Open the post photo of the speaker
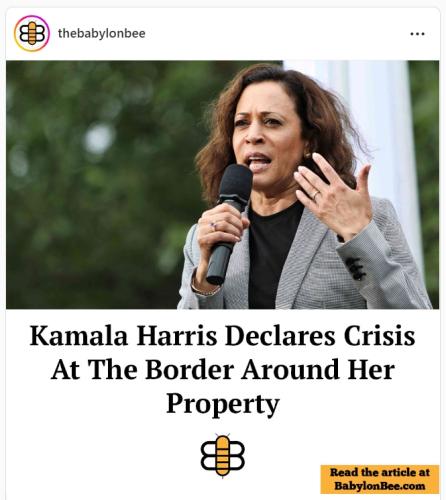The width and height of the screenshot is (446, 500). [x=223, y=184]
